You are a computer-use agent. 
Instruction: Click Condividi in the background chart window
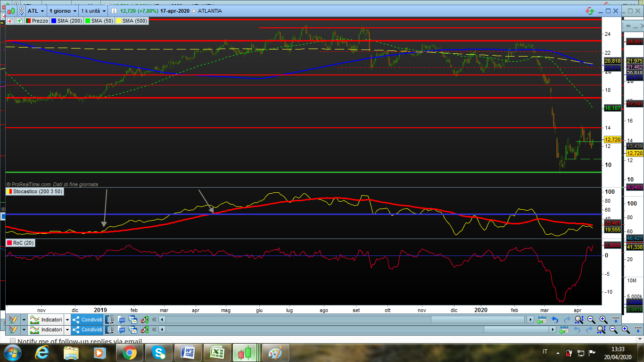pos(87,329)
